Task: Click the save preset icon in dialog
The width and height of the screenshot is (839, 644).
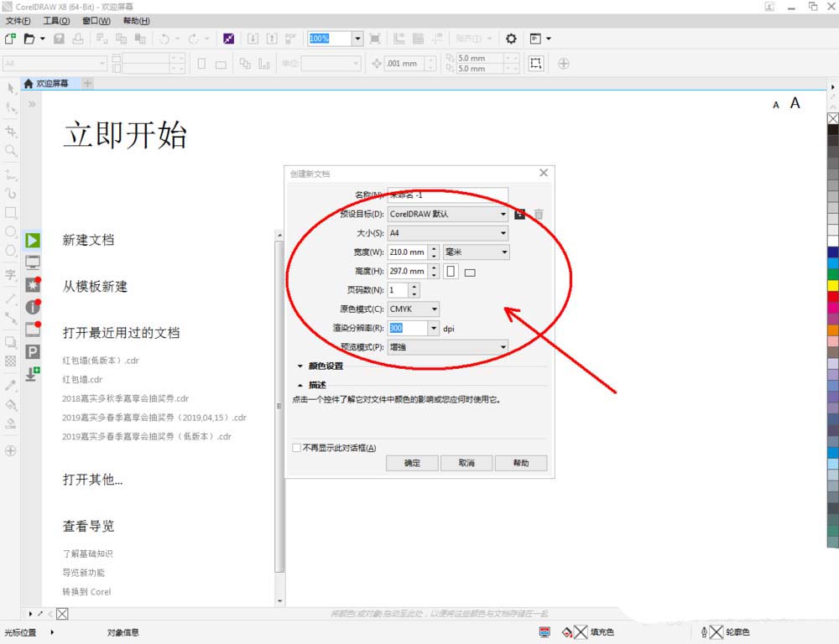Action: [519, 214]
